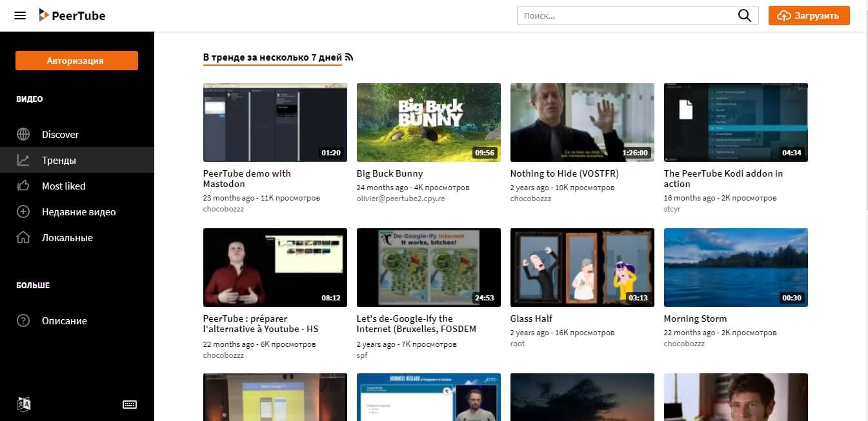Click the Morning Storm title
Image resolution: width=868 pixels, height=421 pixels.
pyautogui.click(x=695, y=318)
